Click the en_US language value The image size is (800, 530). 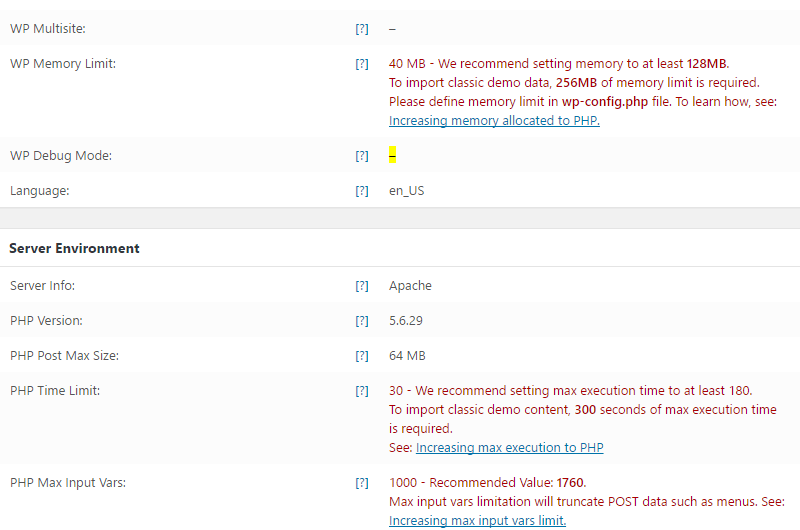[x=406, y=191]
